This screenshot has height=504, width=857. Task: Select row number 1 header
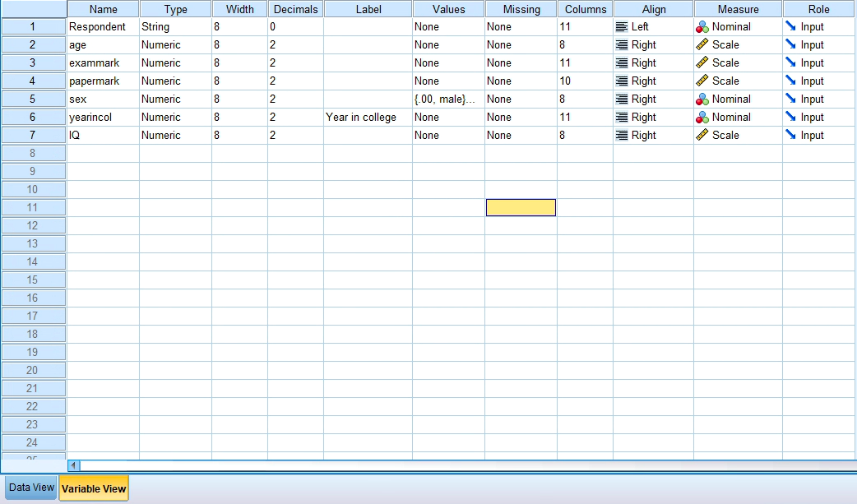coord(33,27)
